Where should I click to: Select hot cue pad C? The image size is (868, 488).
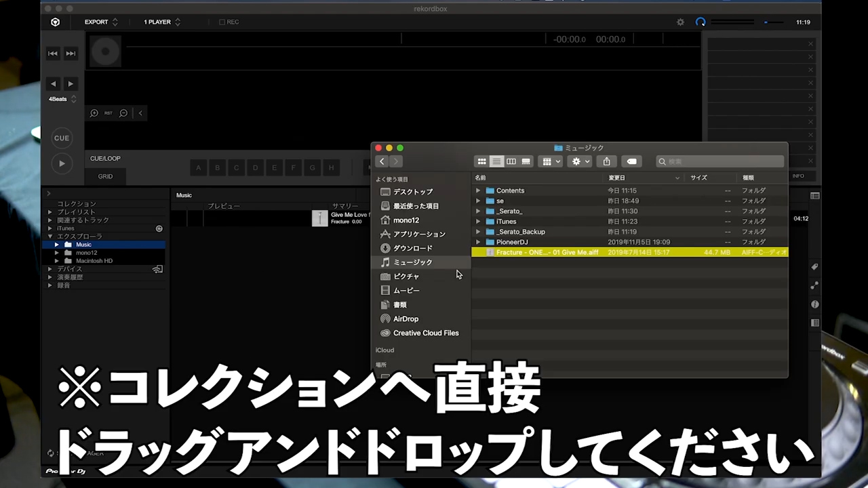tap(237, 167)
